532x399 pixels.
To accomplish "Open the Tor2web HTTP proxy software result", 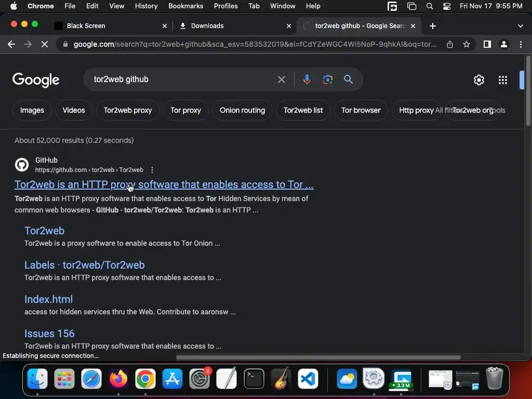I will 164,184.
